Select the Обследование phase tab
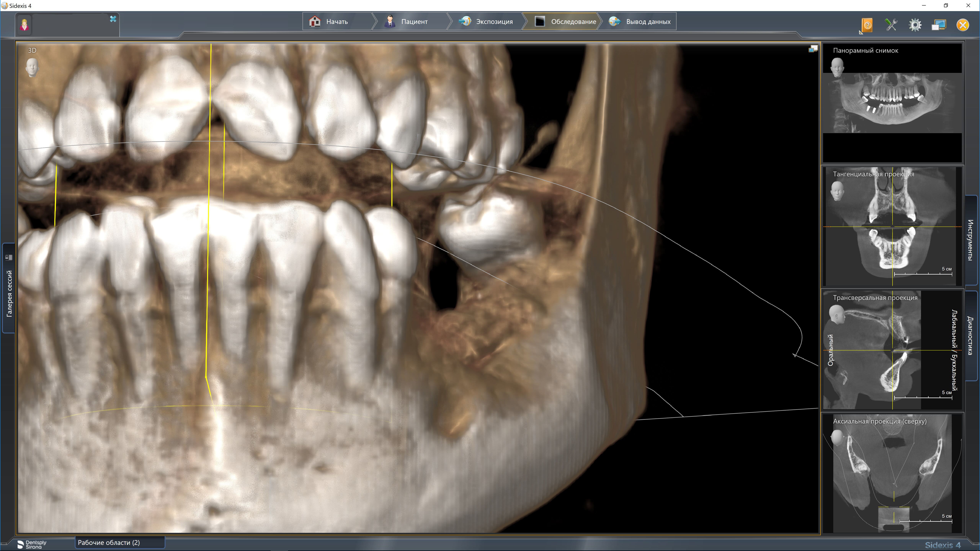980x551 pixels. [x=562, y=22]
